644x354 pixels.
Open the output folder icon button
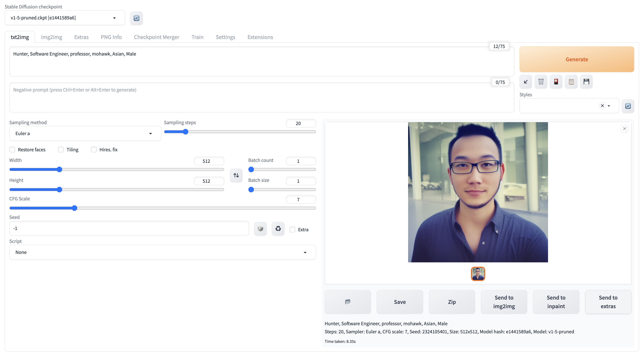347,302
